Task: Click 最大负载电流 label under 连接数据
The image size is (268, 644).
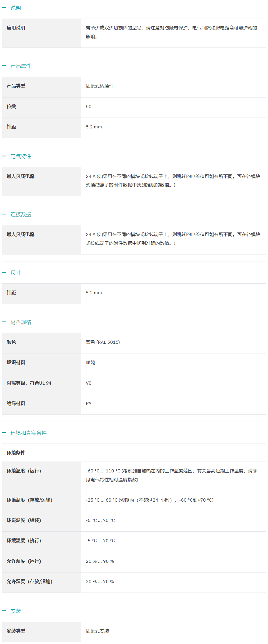Action: click(21, 234)
